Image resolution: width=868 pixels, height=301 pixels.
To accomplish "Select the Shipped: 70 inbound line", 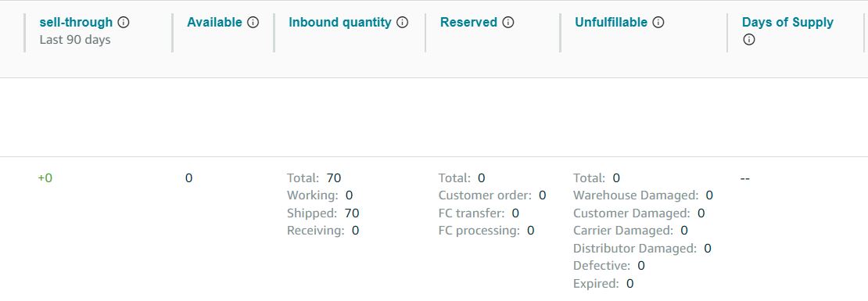I will coord(323,213).
